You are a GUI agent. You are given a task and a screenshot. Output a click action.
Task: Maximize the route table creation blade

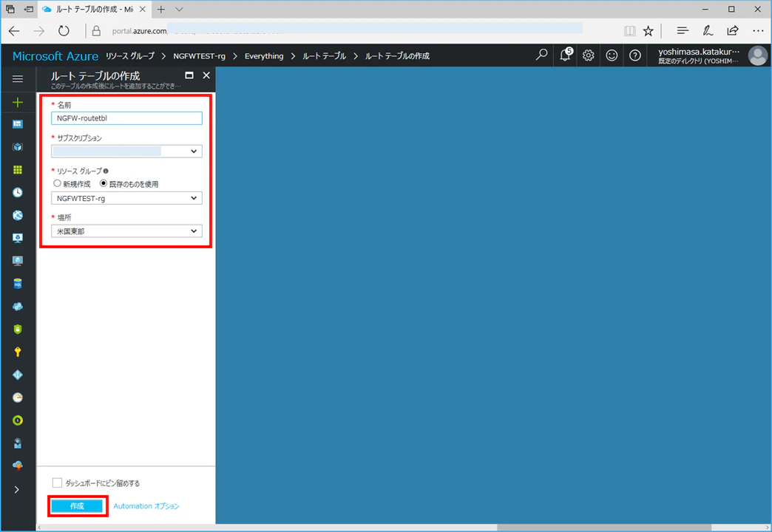pos(189,75)
